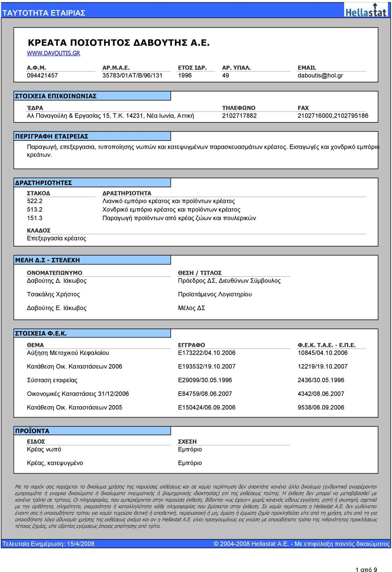Click the title Πρόεδρος ΔΣ, Διευθύνων Σύμβουλος

click(x=229, y=280)
